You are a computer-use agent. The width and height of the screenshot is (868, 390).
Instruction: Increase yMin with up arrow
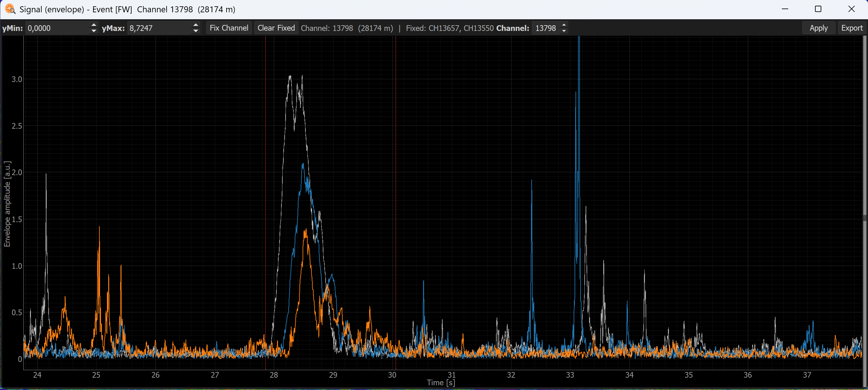(94, 25)
